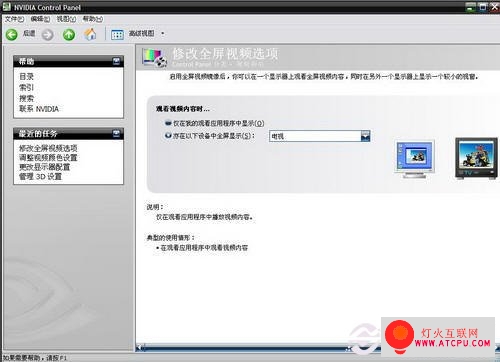Close the NVIDIA Control Panel window
This screenshot has height=362, width=500.
click(x=495, y=7)
